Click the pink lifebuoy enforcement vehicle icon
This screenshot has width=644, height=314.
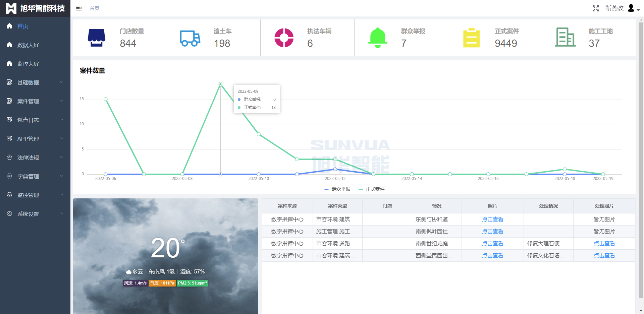point(284,38)
